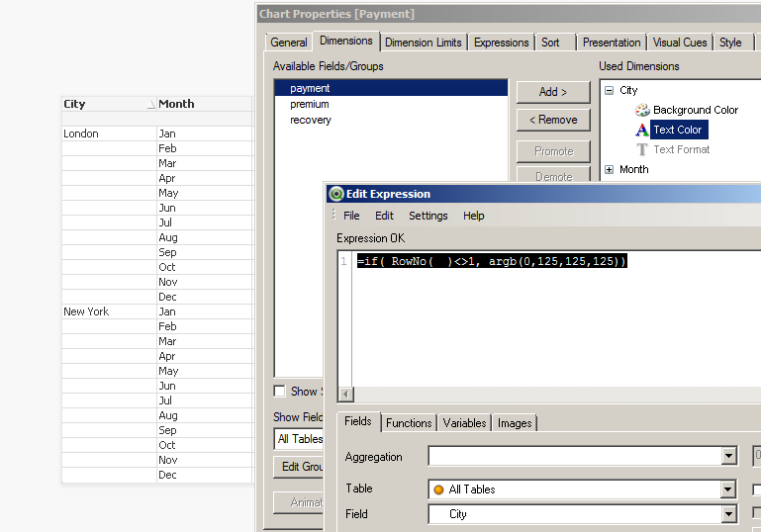Viewport: 761px width, 532px height.
Task: Open the All Tables dropdown in Chart Properties
Action: pos(299,439)
